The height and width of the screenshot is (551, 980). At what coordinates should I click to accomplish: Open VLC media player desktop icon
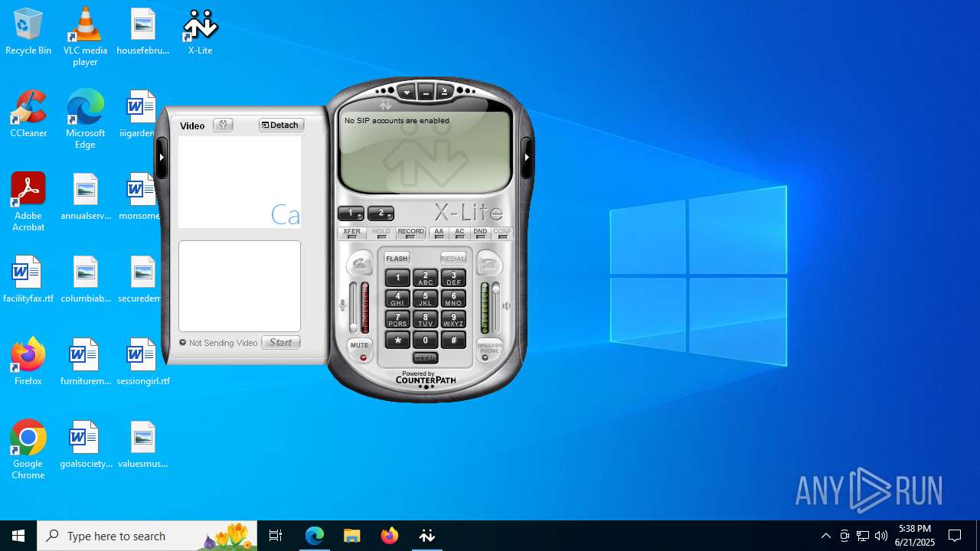pyautogui.click(x=85, y=37)
